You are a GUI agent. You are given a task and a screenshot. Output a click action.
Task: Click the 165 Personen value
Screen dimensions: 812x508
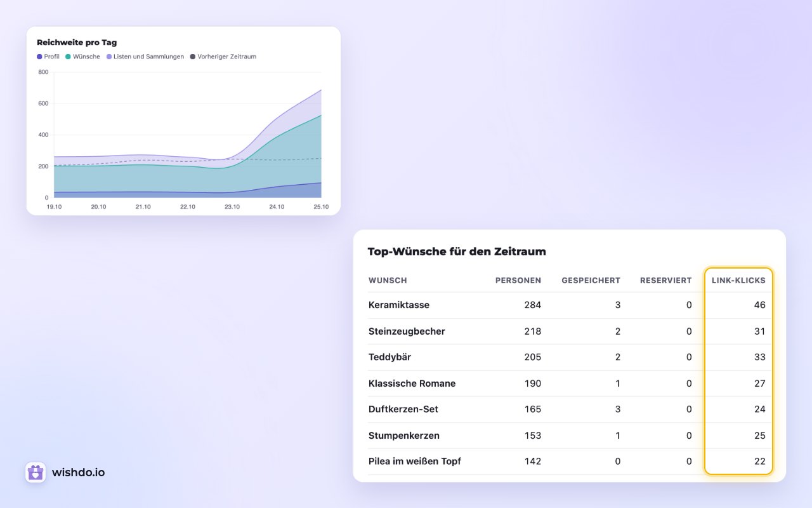533,409
